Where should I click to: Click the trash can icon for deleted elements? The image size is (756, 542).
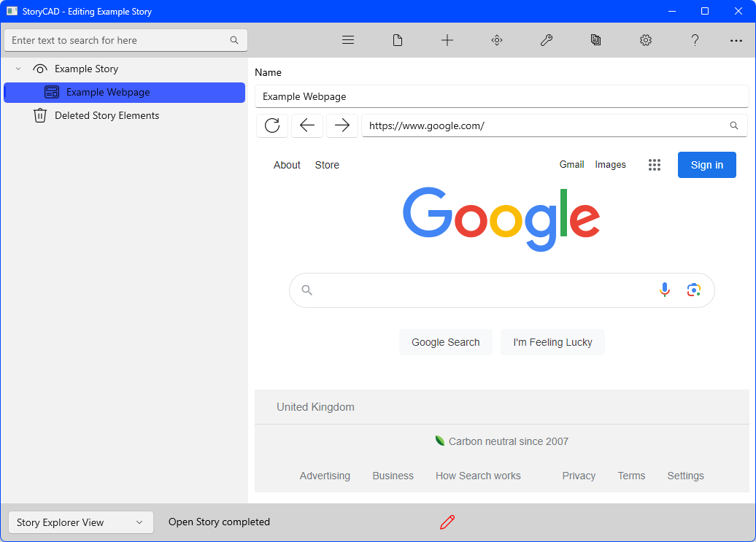pyautogui.click(x=40, y=116)
